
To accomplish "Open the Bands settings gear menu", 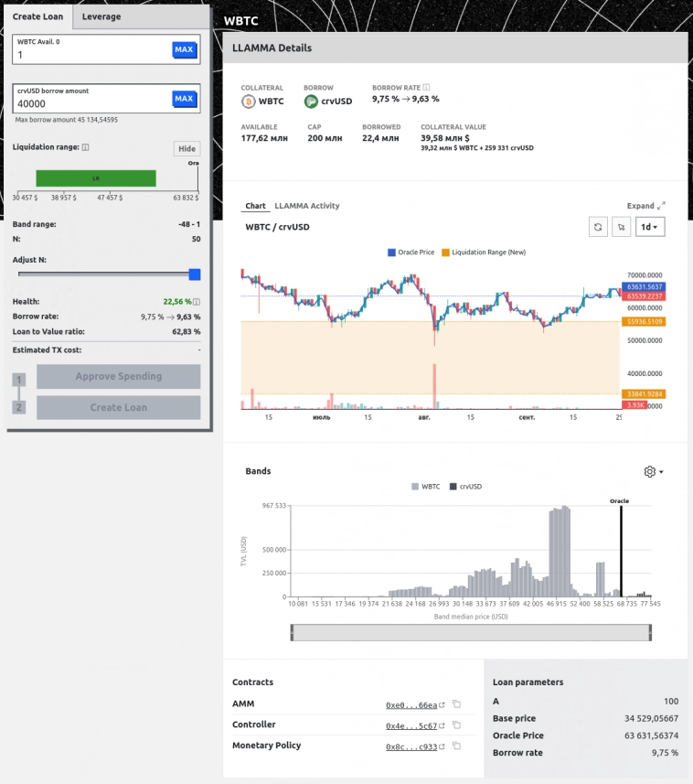I will click(653, 471).
